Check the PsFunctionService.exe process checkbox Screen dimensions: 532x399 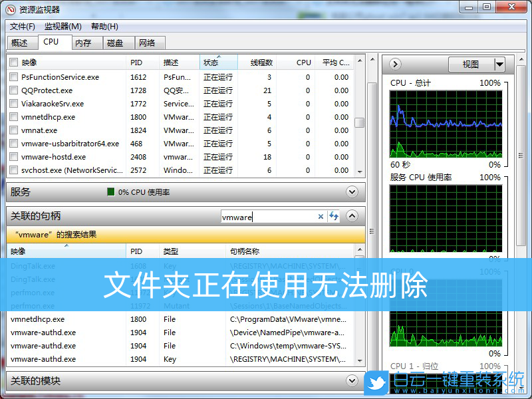click(x=13, y=77)
